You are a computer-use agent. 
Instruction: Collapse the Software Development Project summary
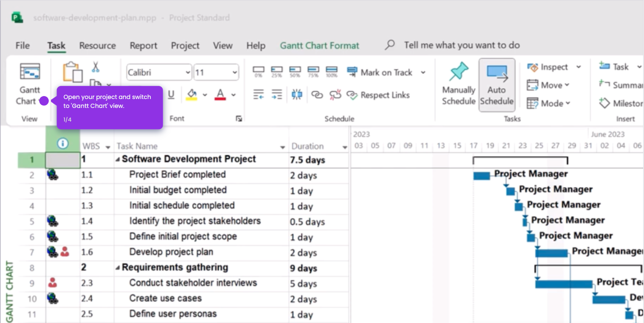pyautogui.click(x=118, y=160)
